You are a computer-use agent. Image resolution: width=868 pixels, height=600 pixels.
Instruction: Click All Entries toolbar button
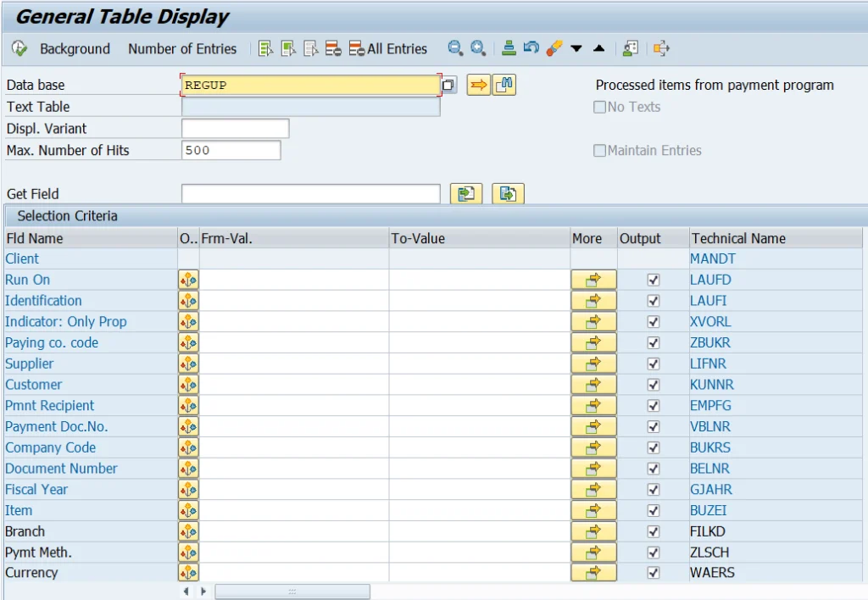click(388, 48)
